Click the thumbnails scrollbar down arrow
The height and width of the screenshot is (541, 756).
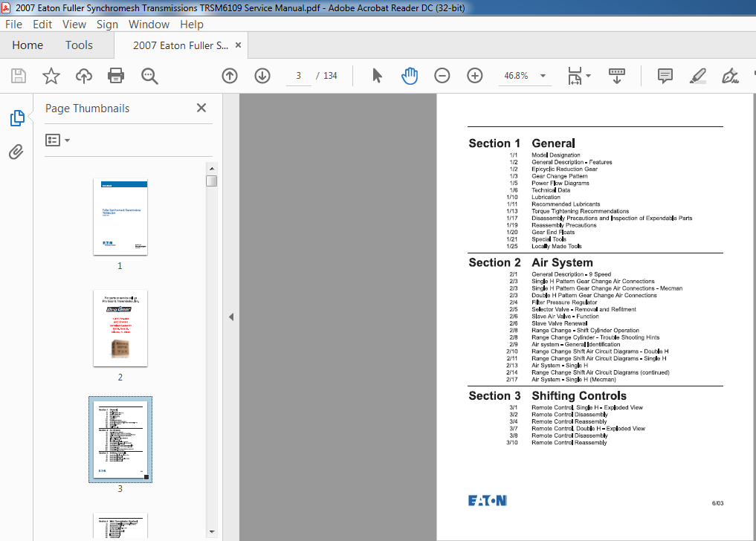[x=212, y=532]
